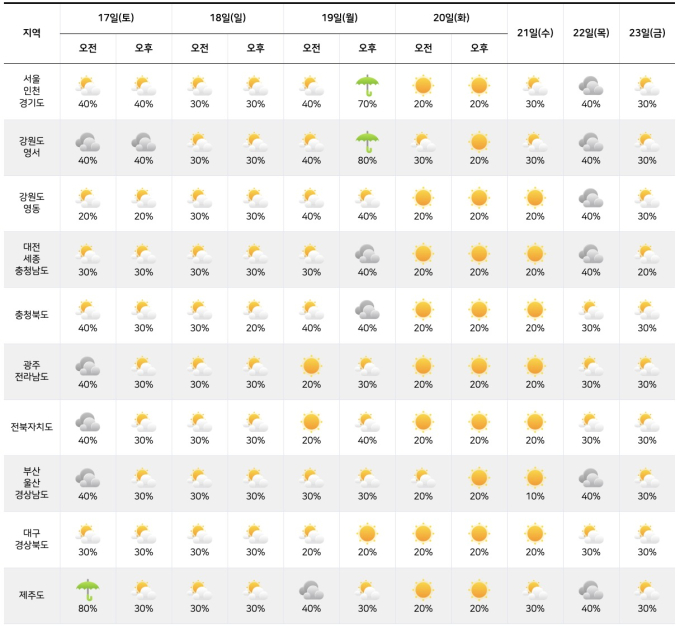The image size is (680, 628).
Task: Click the partly cloudy icon for 광주 전라남도 on 23일(금)
Action: pyautogui.click(x=647, y=366)
